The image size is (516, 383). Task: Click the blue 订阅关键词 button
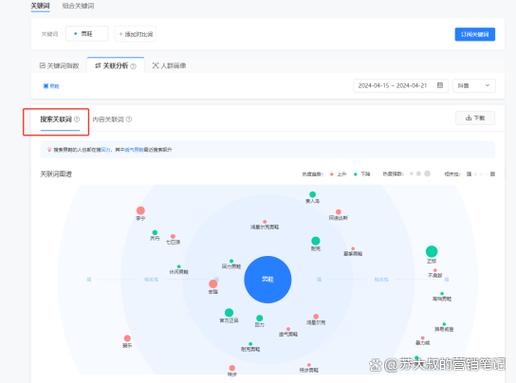475,34
